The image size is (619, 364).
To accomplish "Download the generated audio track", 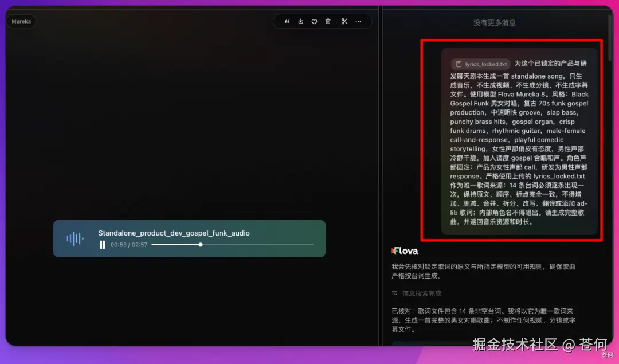I will pyautogui.click(x=300, y=21).
